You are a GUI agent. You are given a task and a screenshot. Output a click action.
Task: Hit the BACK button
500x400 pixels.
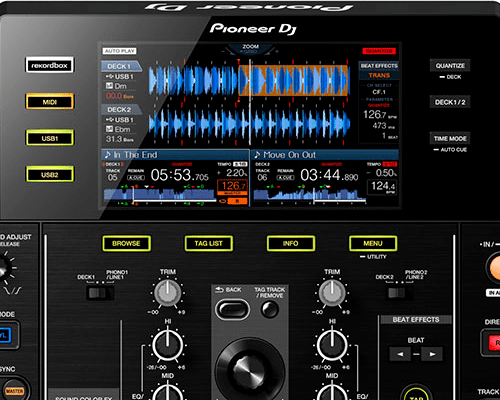[232, 310]
